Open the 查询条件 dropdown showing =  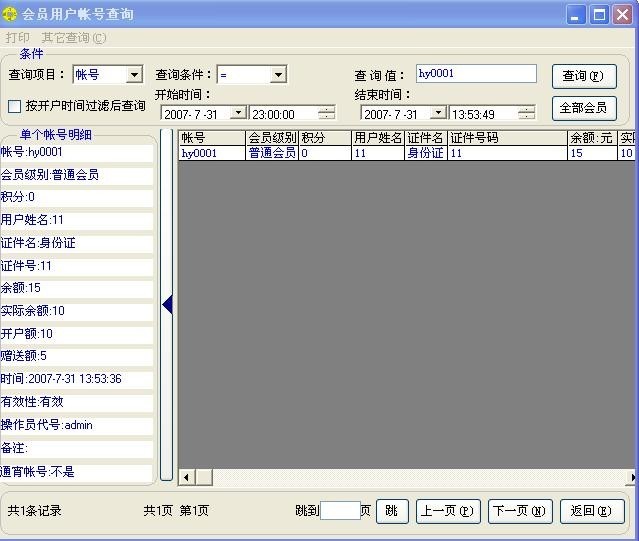pos(278,75)
